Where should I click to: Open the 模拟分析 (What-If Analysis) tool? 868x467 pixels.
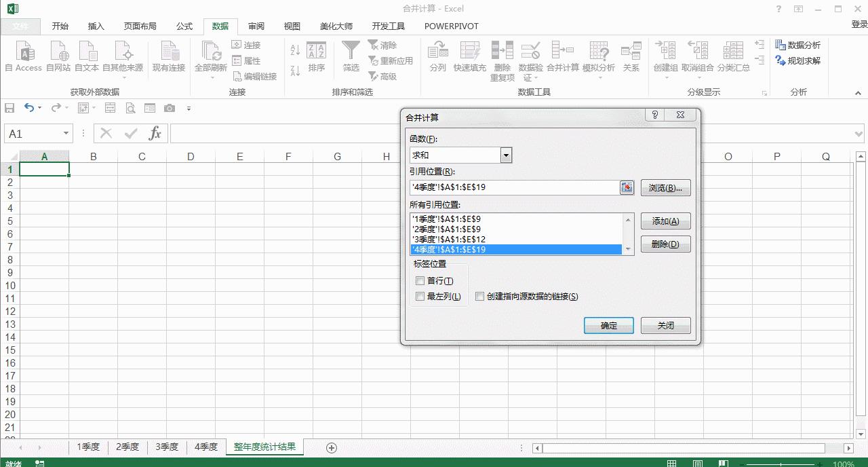[x=598, y=54]
